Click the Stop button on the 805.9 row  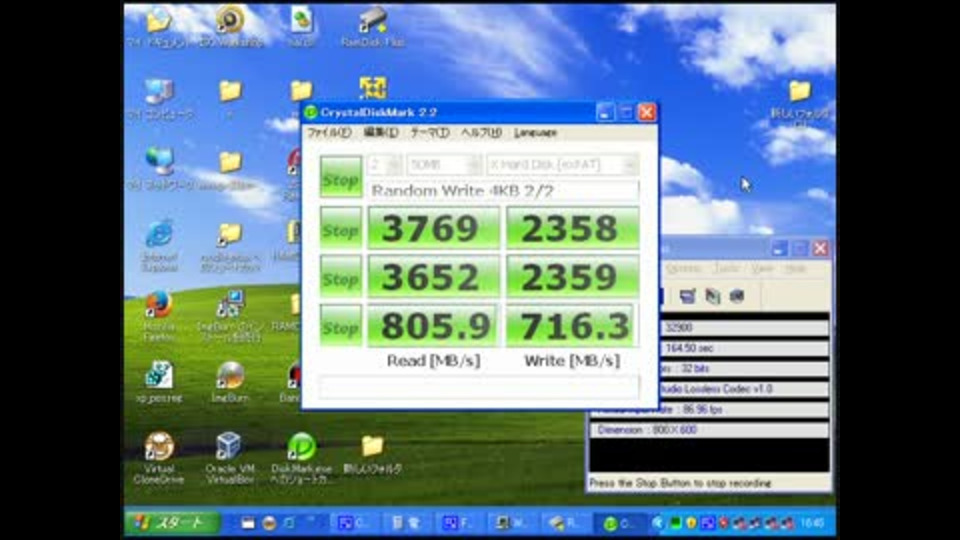coord(340,326)
